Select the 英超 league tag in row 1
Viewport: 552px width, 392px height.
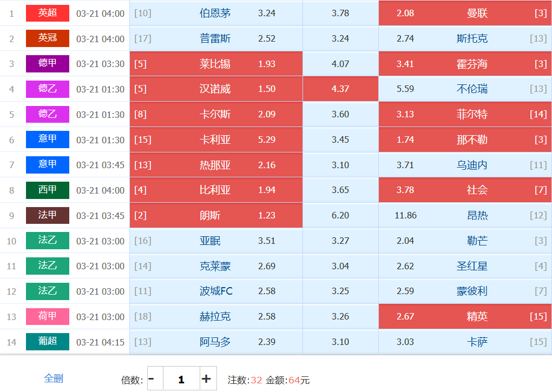(x=48, y=13)
